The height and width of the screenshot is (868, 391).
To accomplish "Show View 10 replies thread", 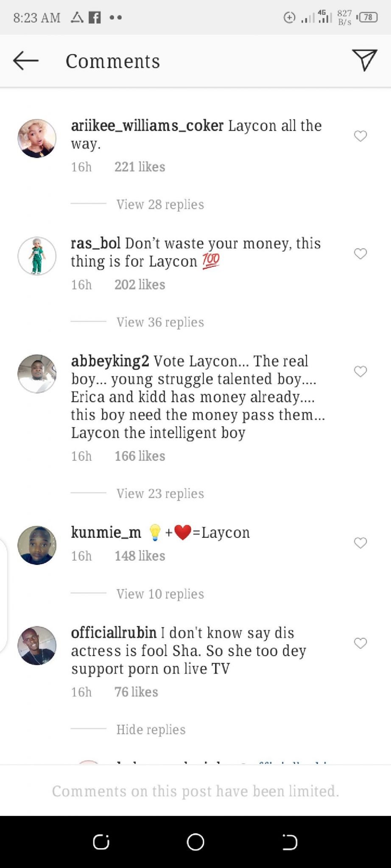I will [x=160, y=594].
